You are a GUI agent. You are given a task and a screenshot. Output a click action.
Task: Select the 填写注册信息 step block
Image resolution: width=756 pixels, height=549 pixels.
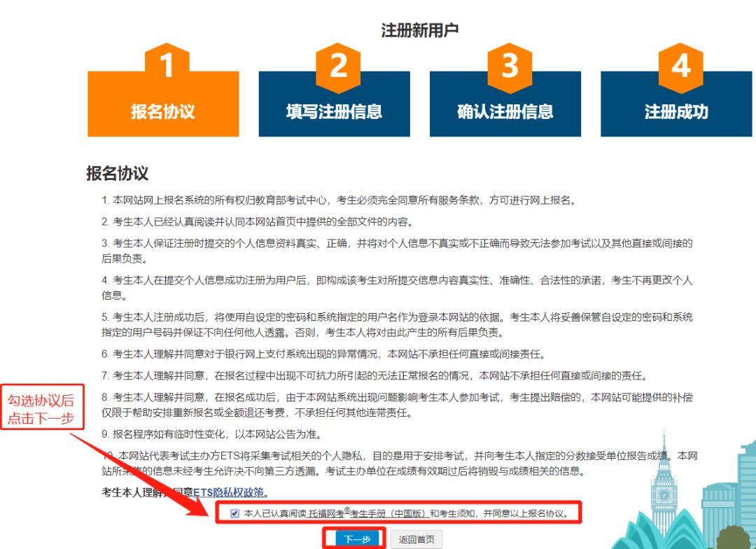coord(334,112)
